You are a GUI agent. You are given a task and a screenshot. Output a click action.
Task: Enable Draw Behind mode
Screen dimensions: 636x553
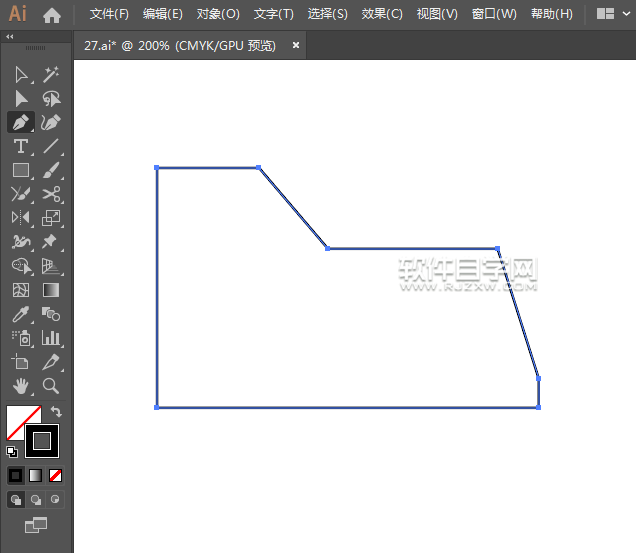36,499
